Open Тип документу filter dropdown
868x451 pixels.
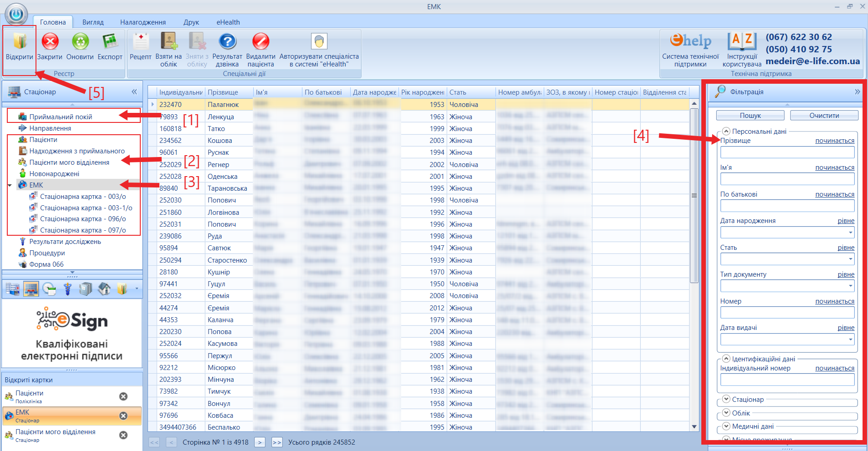[x=850, y=286]
